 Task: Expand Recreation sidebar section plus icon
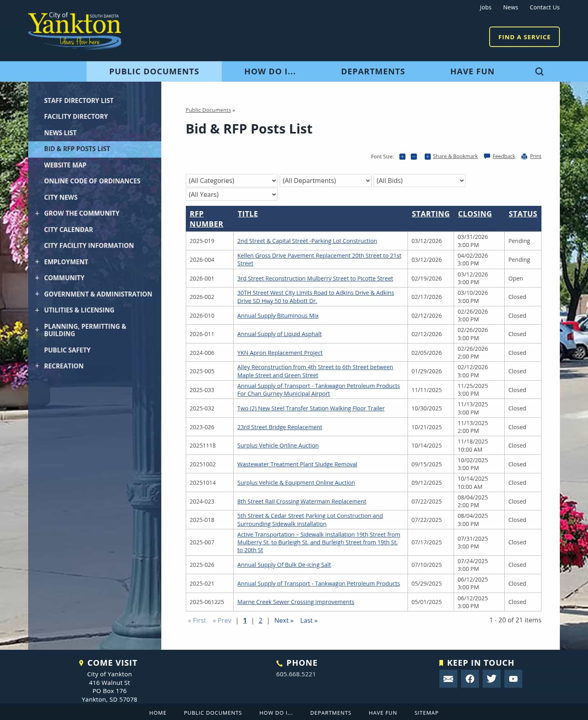37,366
